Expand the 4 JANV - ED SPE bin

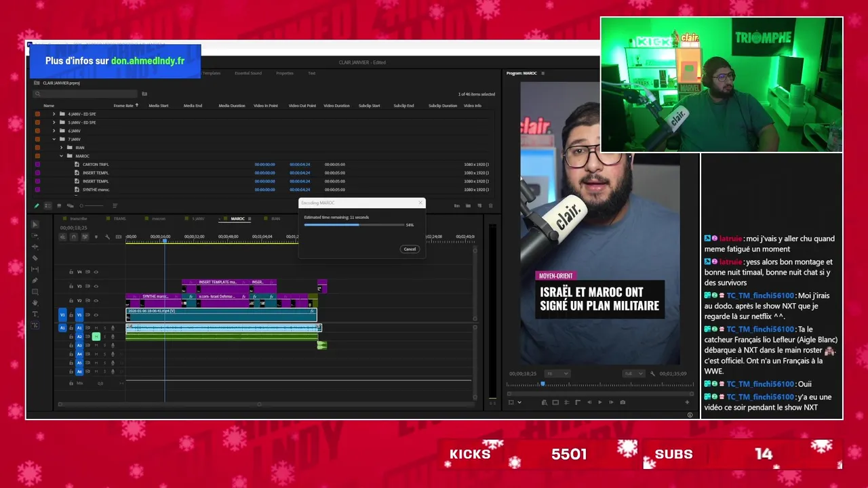[54, 114]
